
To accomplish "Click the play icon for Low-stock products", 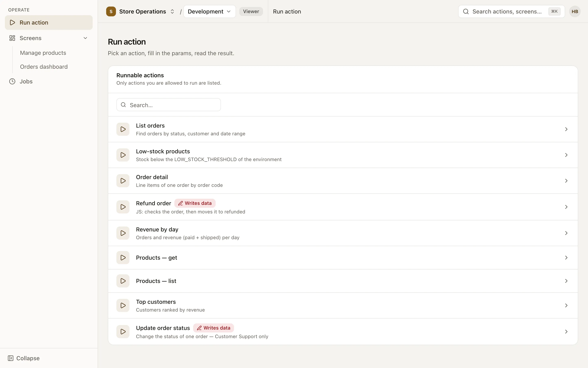I will click(123, 155).
